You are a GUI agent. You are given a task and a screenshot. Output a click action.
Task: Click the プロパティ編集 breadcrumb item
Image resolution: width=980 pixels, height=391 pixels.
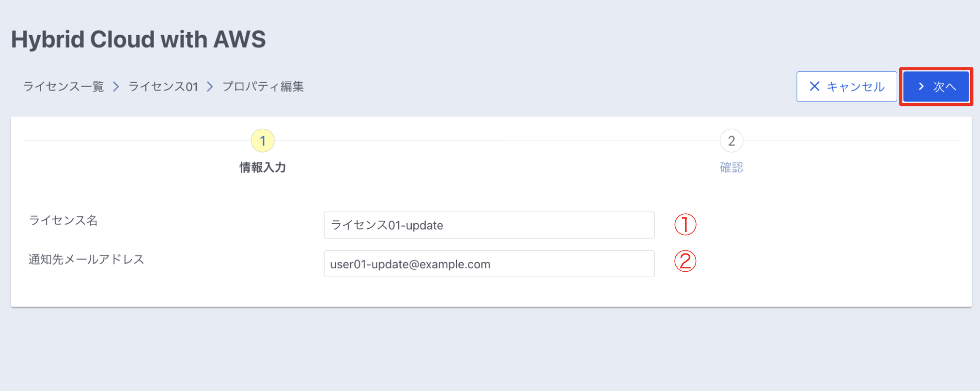click(263, 87)
